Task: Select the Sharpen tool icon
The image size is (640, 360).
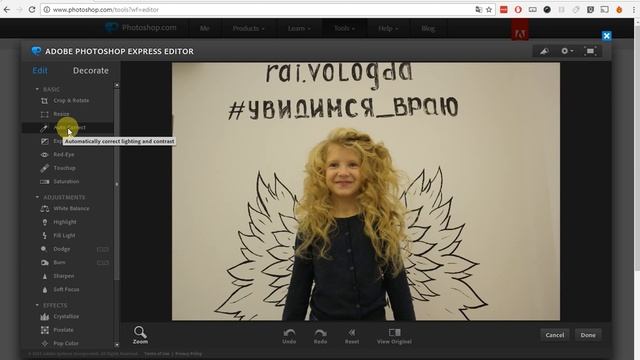Action: point(44,276)
